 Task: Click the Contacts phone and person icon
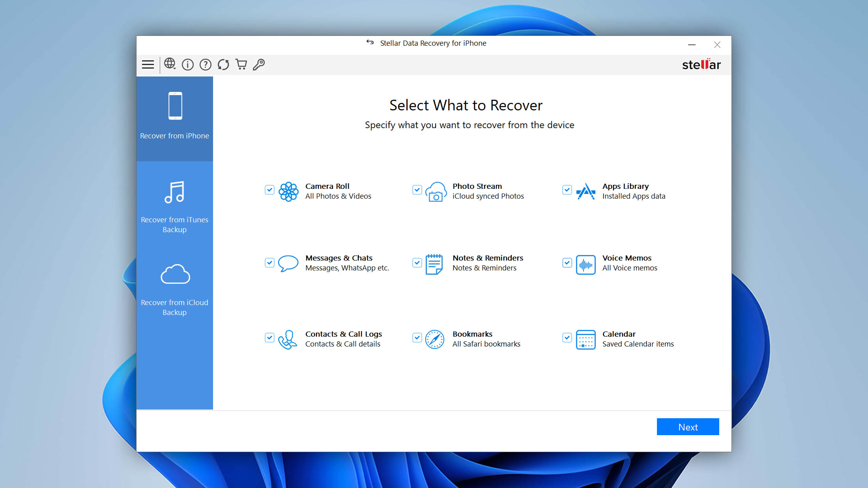(x=288, y=340)
